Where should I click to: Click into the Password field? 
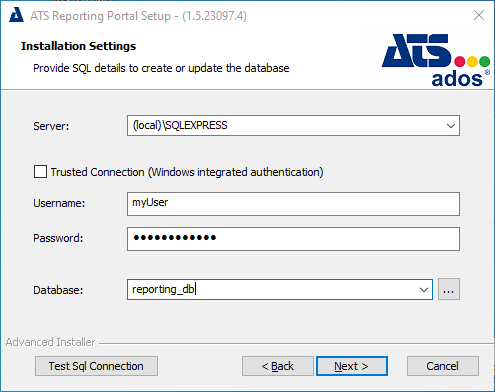pyautogui.click(x=293, y=239)
